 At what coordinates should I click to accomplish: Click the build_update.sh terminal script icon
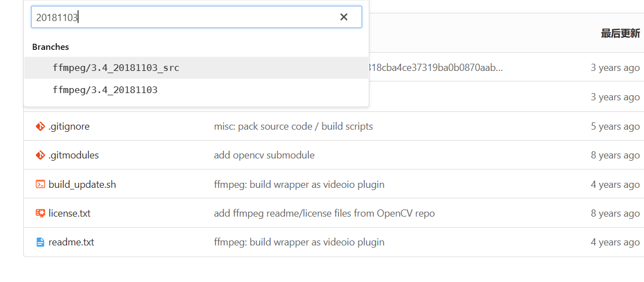pyautogui.click(x=40, y=184)
